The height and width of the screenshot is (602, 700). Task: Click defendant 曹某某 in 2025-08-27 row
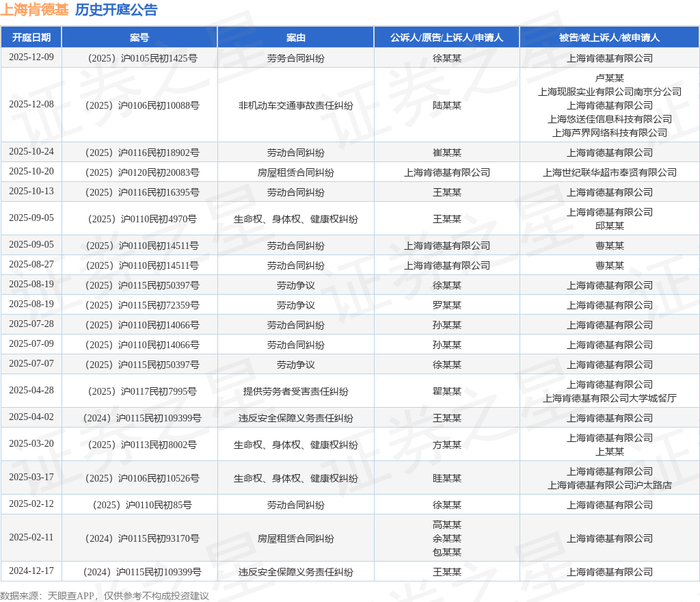click(609, 265)
